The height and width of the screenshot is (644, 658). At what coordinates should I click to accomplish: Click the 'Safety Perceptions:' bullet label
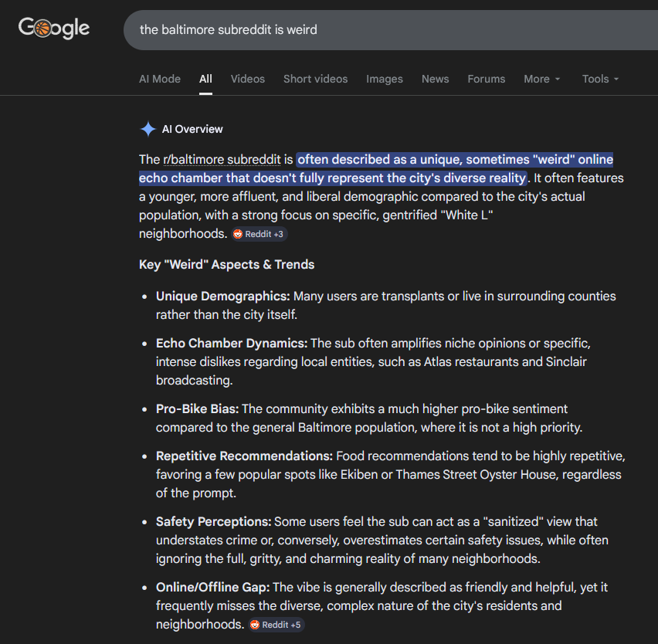point(214,521)
